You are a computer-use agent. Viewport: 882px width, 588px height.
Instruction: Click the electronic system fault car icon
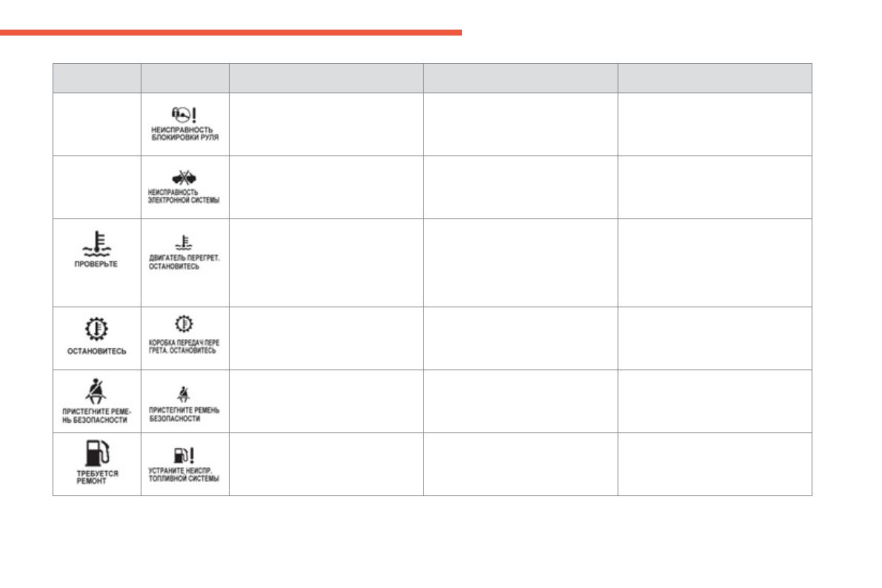click(185, 177)
